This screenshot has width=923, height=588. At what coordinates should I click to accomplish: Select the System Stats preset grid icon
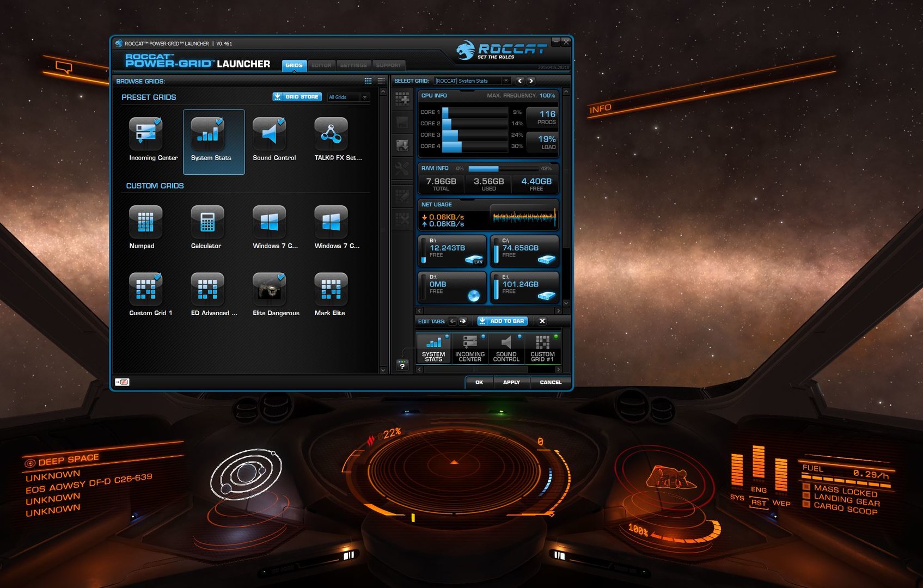pos(207,134)
